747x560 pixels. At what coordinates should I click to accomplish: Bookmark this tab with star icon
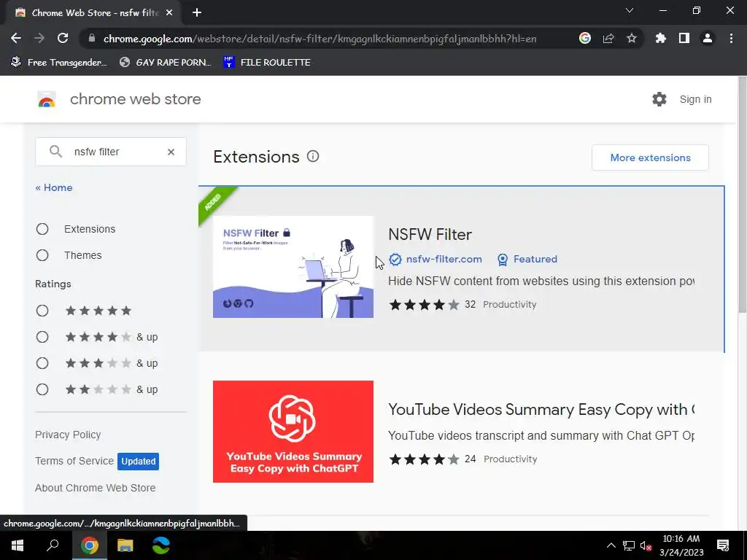coord(632,38)
